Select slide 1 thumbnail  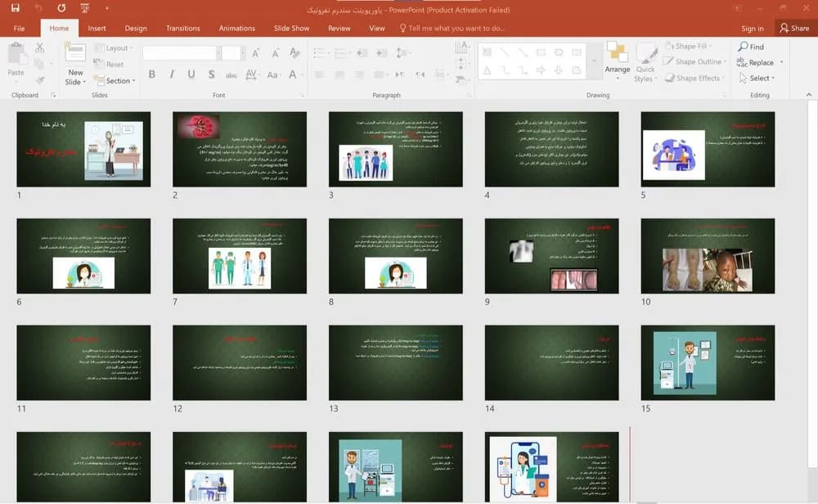point(83,149)
